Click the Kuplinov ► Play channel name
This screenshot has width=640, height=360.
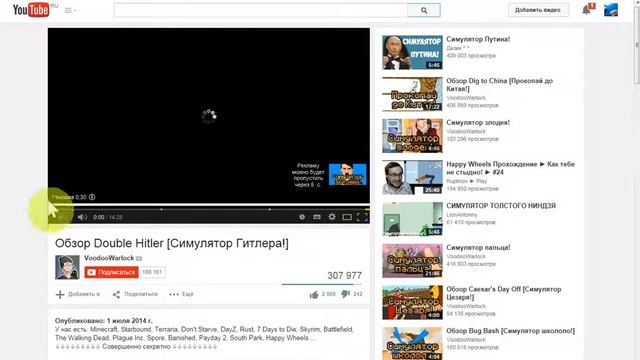click(467, 181)
